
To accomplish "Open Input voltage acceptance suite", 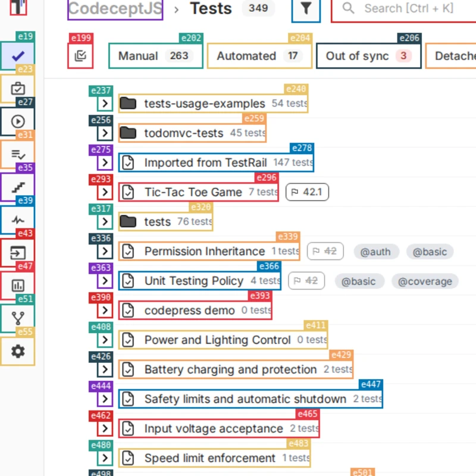I will pyautogui.click(x=219, y=428).
